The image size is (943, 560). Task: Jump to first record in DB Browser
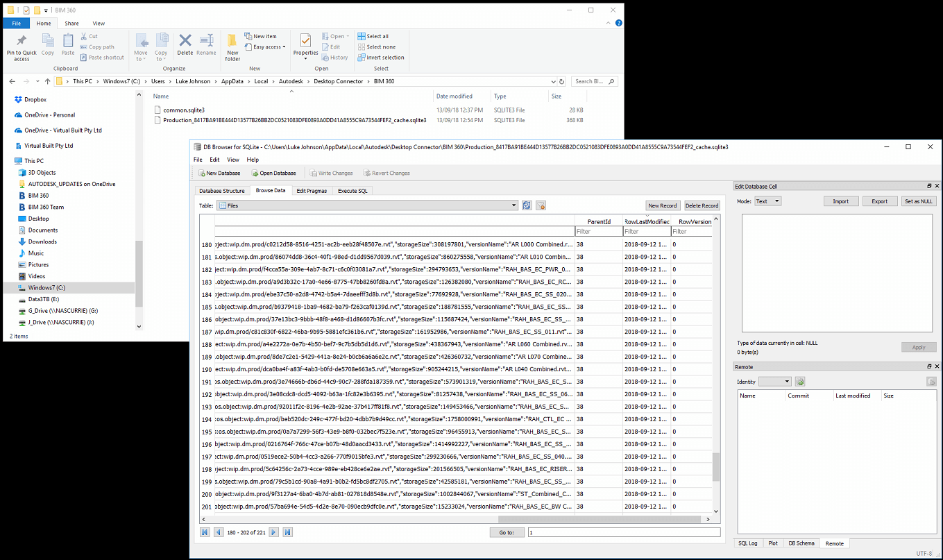tap(205, 532)
